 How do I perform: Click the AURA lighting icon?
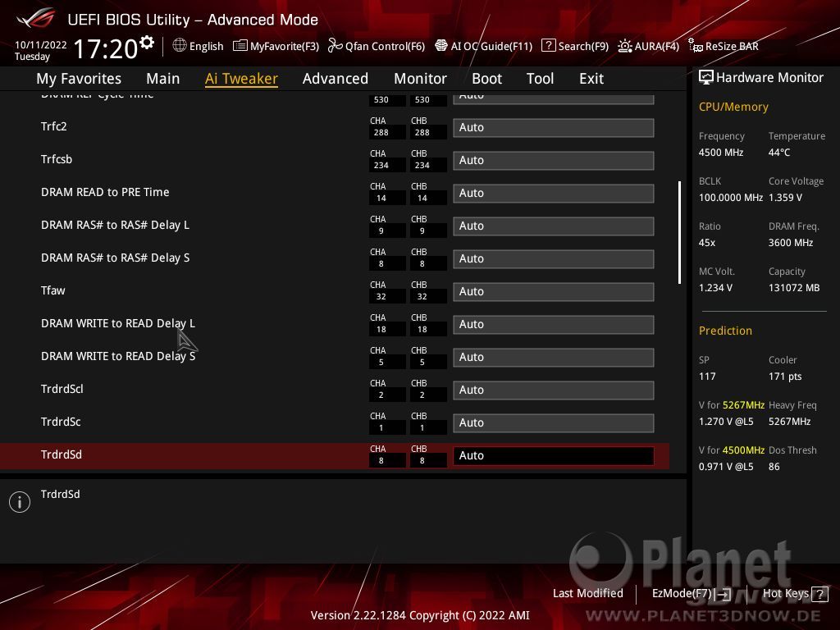(x=624, y=46)
